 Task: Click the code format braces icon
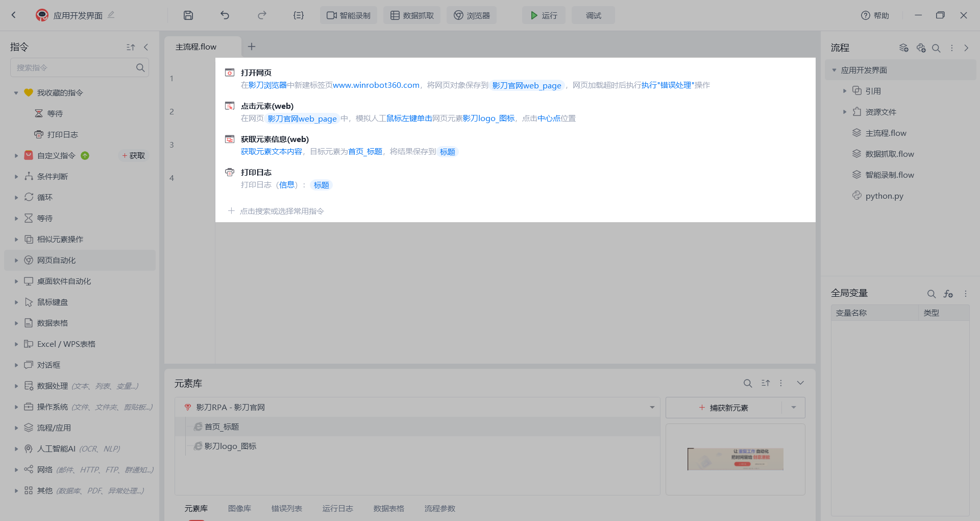point(299,15)
